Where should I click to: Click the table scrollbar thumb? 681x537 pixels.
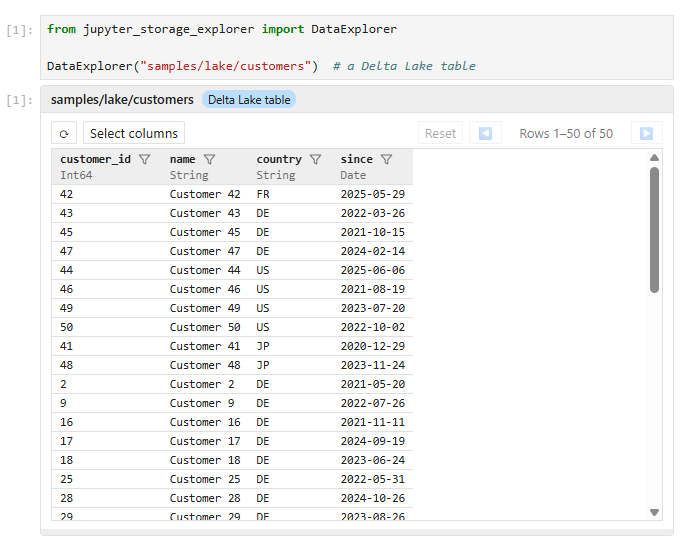coord(655,230)
